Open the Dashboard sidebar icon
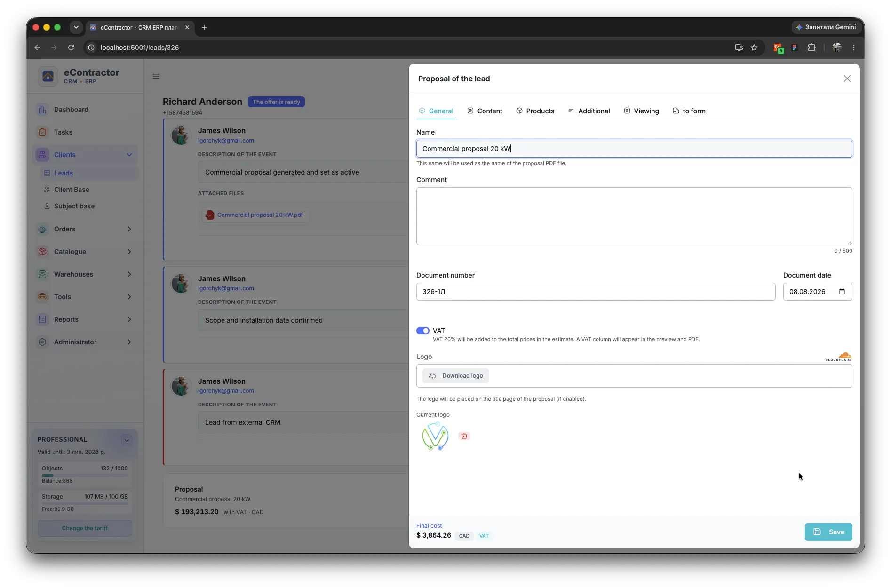Screen dimensions: 891x588 [x=42, y=110]
